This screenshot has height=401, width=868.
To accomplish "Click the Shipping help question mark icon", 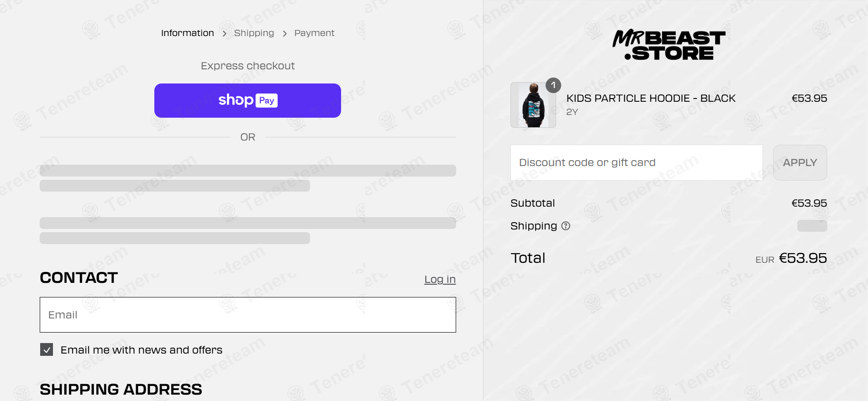I will 566,226.
